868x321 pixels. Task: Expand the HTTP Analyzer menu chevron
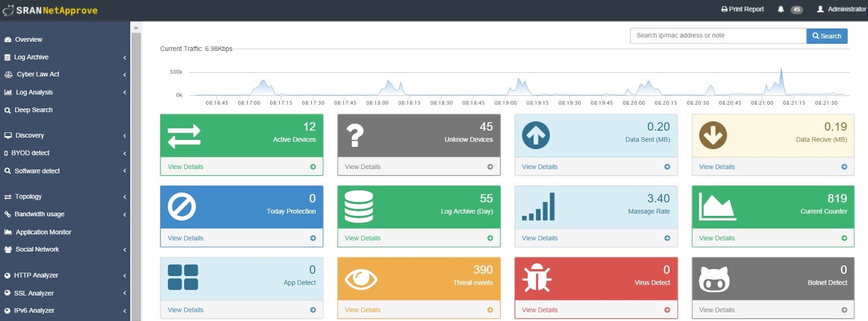(125, 276)
